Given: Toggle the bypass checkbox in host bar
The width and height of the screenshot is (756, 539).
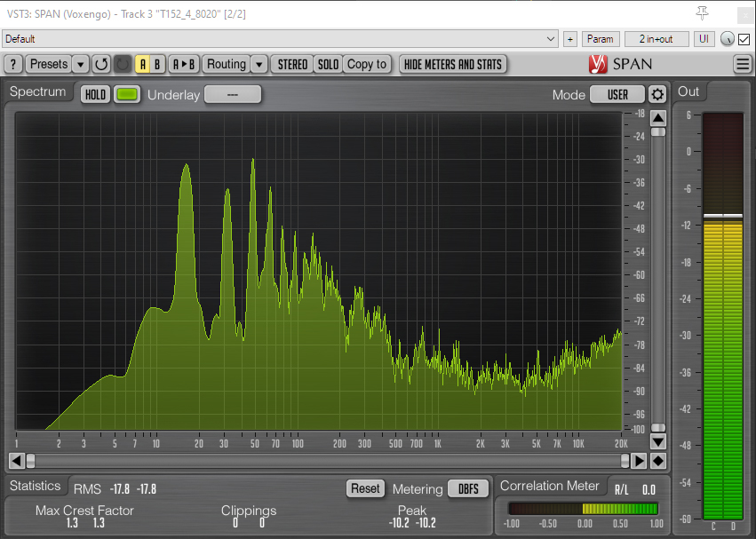Looking at the screenshot, I should pyautogui.click(x=744, y=39).
